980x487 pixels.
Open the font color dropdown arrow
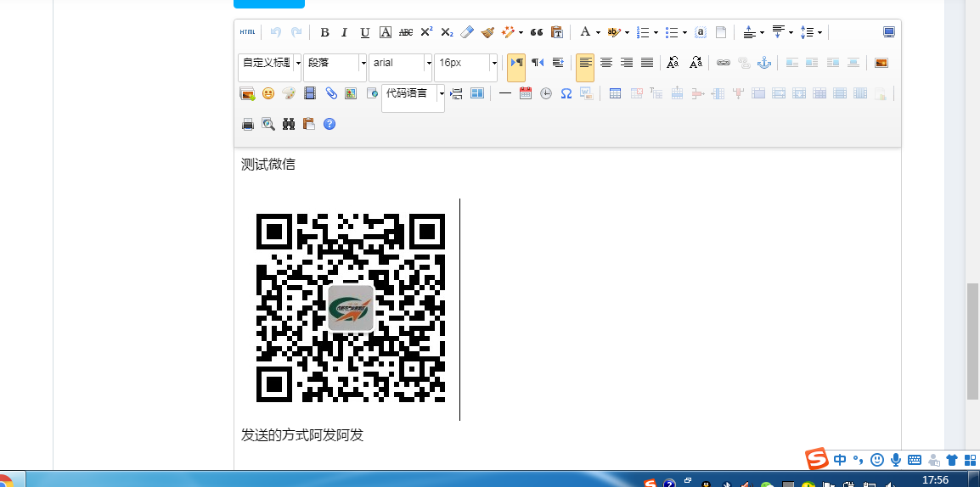[x=598, y=32]
